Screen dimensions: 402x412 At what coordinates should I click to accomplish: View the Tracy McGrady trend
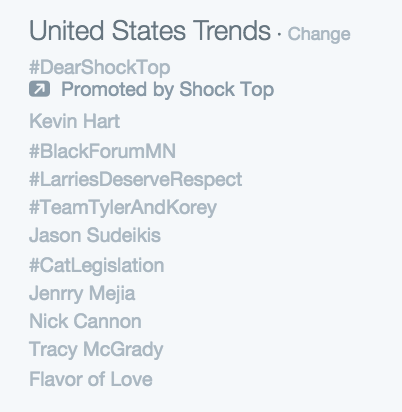coord(96,350)
